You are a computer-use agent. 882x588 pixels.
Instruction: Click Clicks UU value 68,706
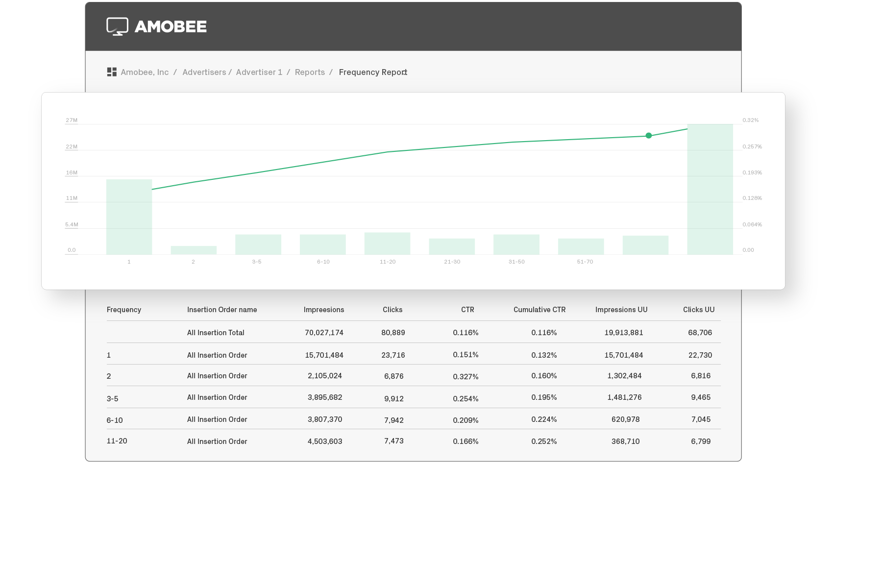click(700, 333)
